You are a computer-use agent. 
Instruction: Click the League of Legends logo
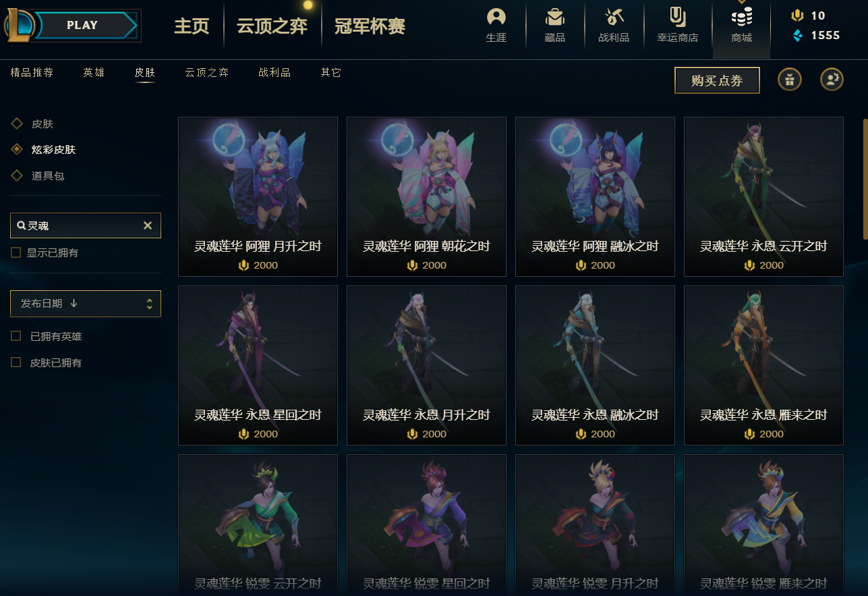[x=19, y=26]
